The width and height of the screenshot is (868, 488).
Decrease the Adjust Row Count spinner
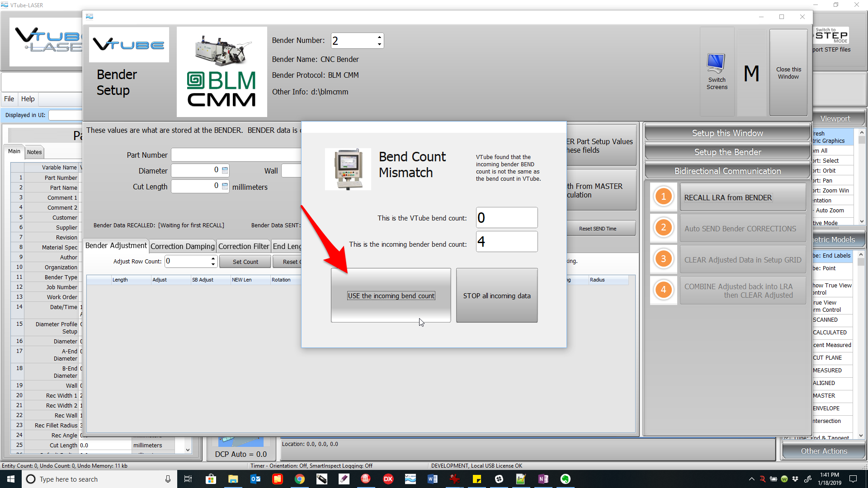pos(213,264)
